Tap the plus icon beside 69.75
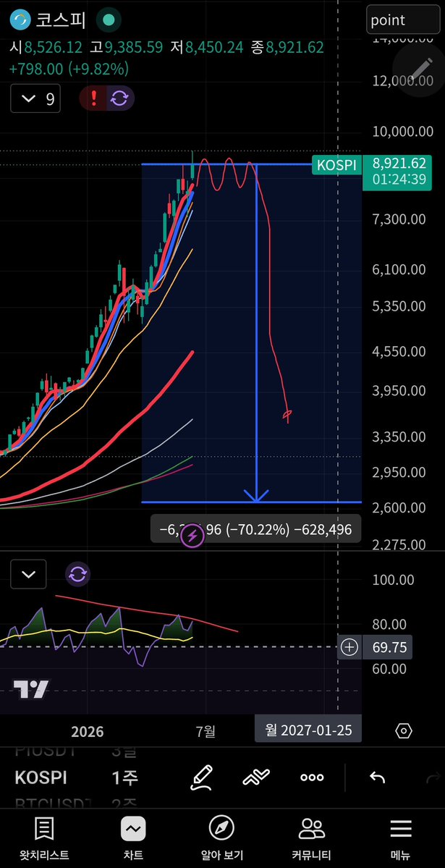This screenshot has height=868, width=445. coord(349,647)
